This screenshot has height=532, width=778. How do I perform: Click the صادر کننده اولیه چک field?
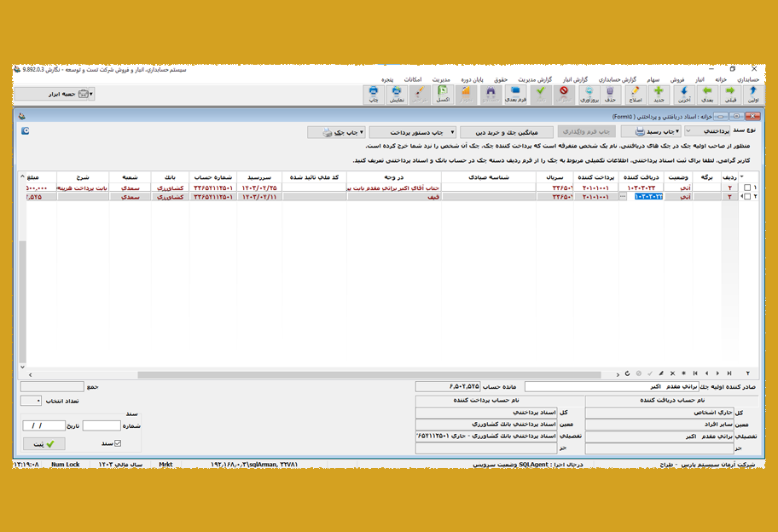612,386
